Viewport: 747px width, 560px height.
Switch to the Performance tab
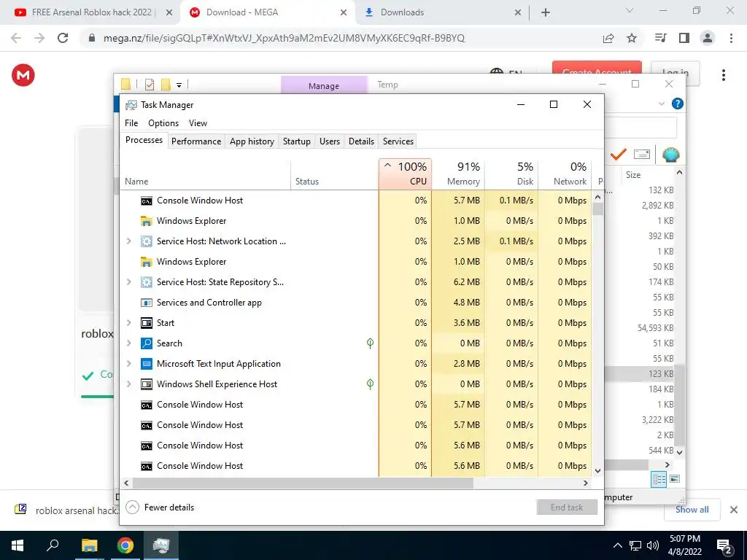(x=196, y=141)
